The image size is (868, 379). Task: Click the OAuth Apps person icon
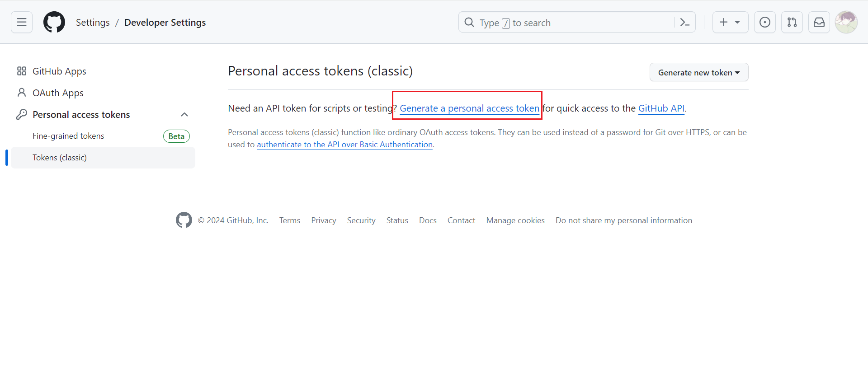[x=22, y=93]
